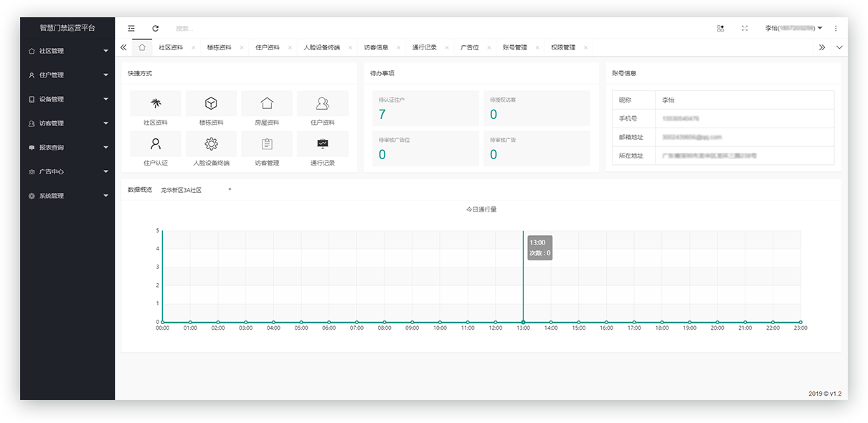The width and height of the screenshot is (868, 423).
Task: Switch to the 访客信息 tab
Action: tap(376, 47)
